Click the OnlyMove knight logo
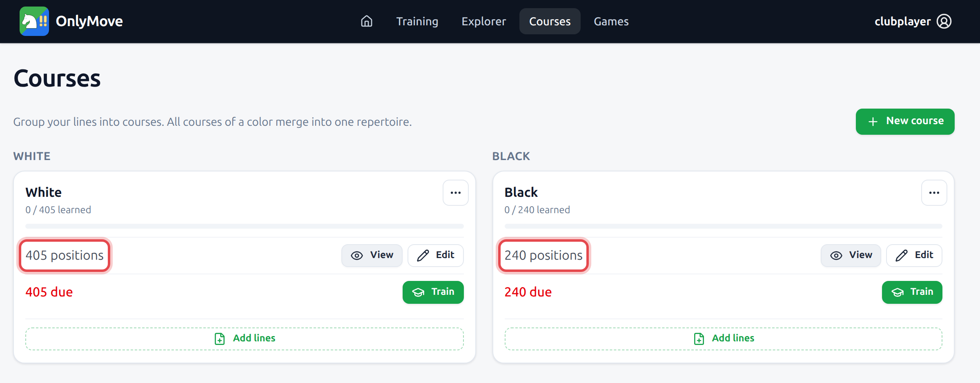 [34, 21]
